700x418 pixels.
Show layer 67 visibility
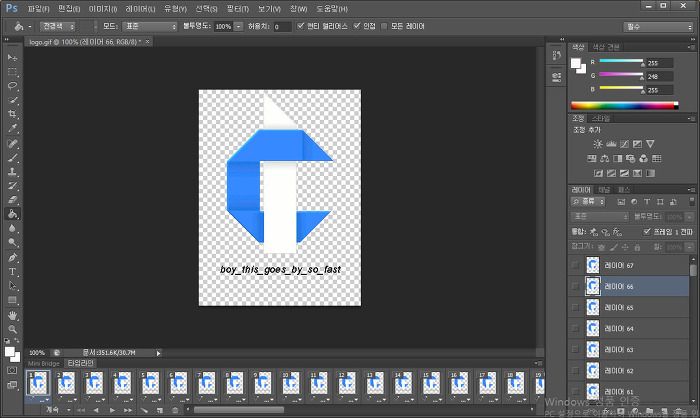tap(575, 265)
